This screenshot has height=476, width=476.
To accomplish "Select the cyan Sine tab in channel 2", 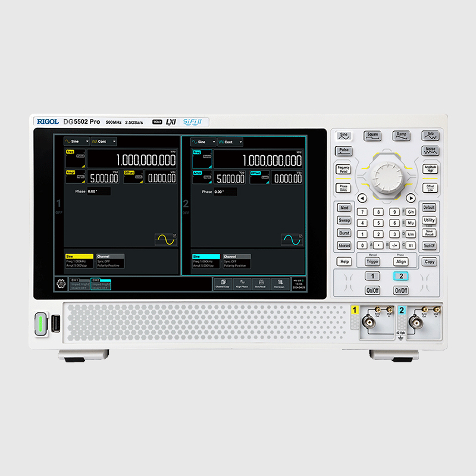I will coord(206,256).
